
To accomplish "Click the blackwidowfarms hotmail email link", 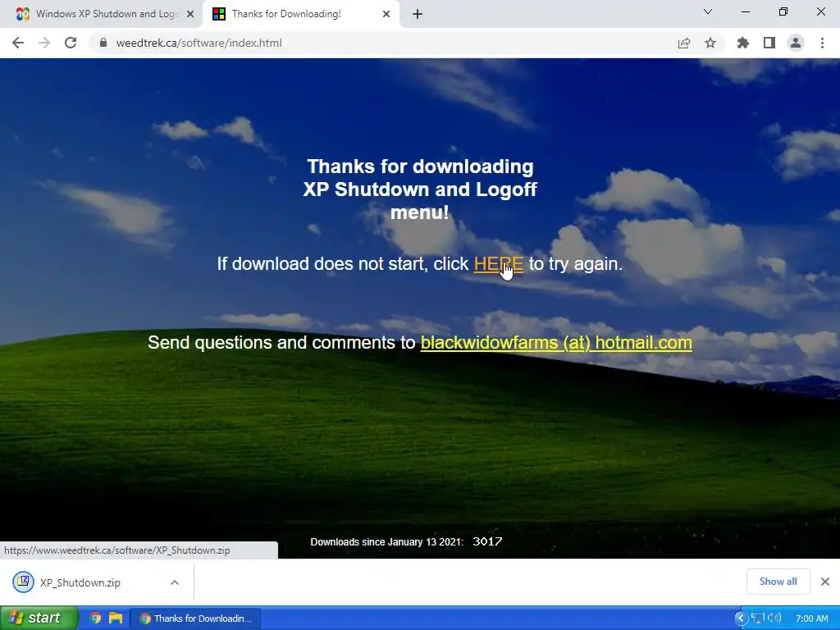I will pos(556,342).
